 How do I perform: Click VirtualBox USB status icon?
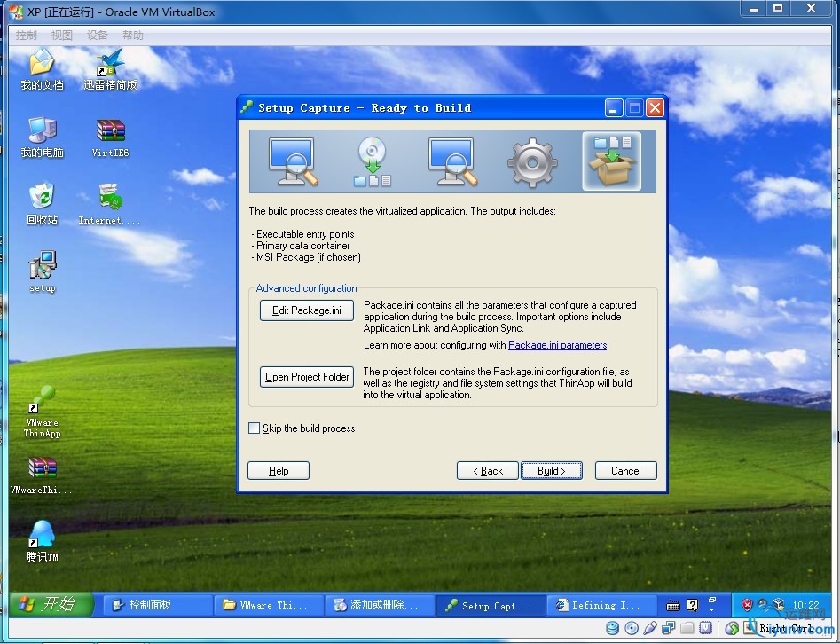click(x=650, y=628)
